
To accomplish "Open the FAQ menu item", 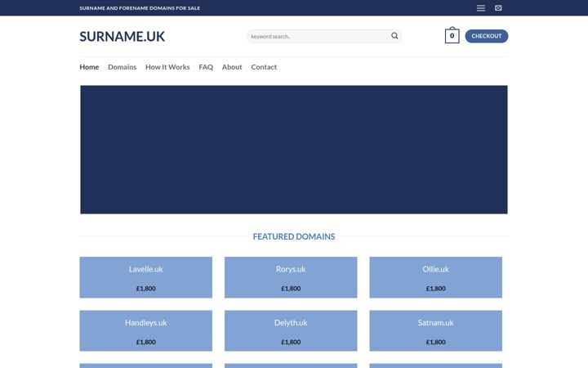I will point(206,67).
